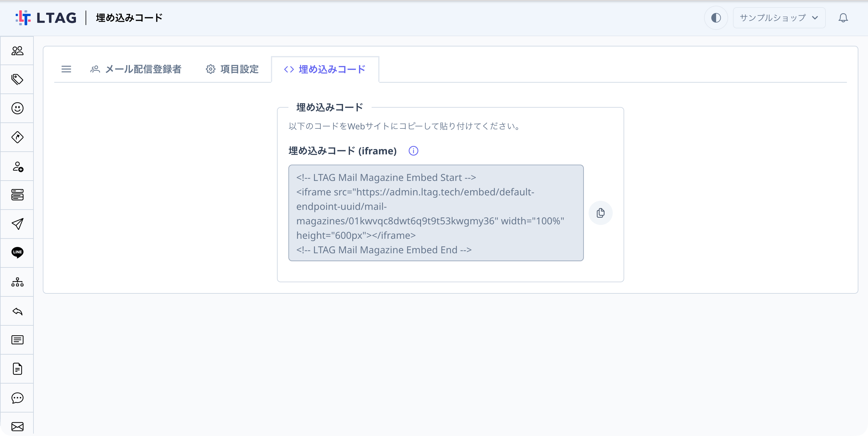Open the paper plane sidebar icon
868x436 pixels.
(17, 224)
